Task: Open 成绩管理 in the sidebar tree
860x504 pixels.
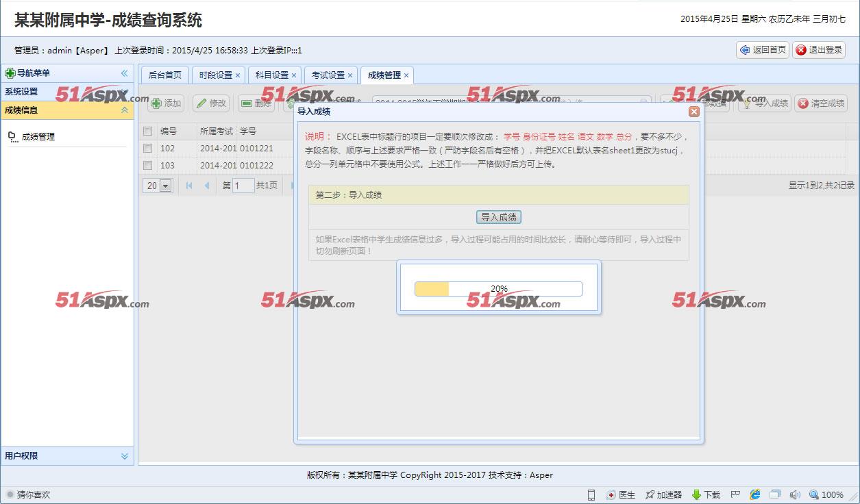Action: tap(38, 137)
